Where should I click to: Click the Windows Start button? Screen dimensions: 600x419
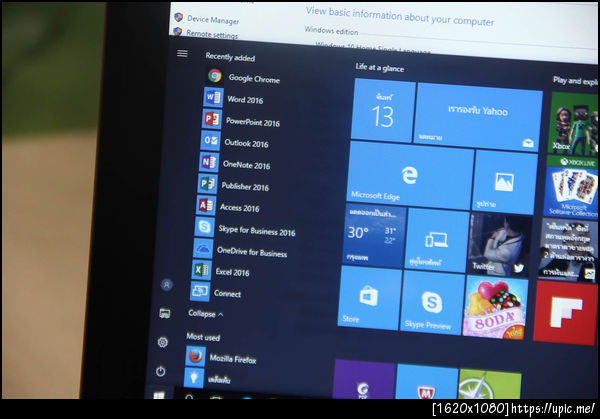(x=159, y=395)
